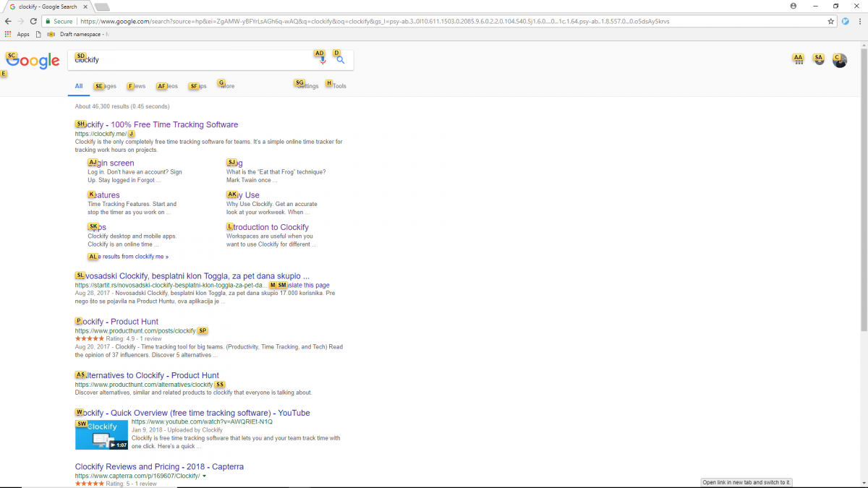
Task: Switch to the Videos results tab
Action: [x=167, y=86]
